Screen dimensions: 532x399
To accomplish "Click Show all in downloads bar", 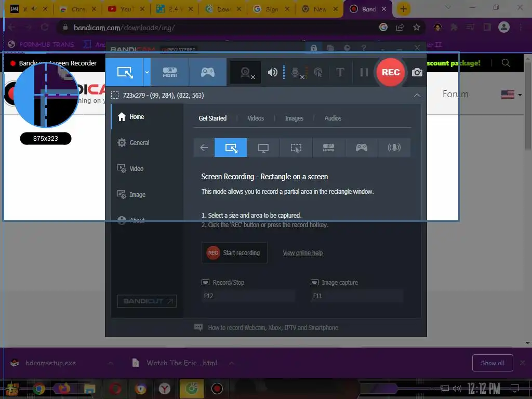I will [x=493, y=363].
